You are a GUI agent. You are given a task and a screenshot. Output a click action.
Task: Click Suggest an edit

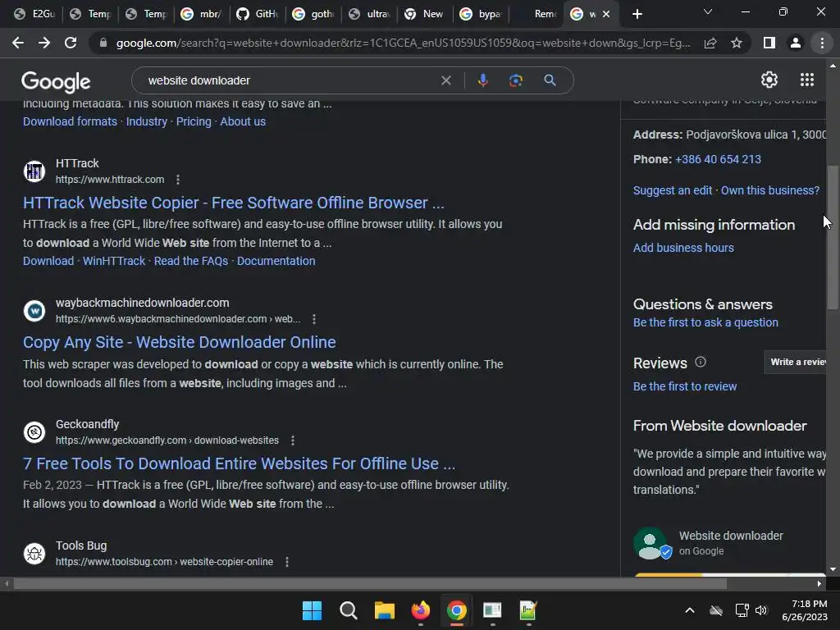pos(673,190)
